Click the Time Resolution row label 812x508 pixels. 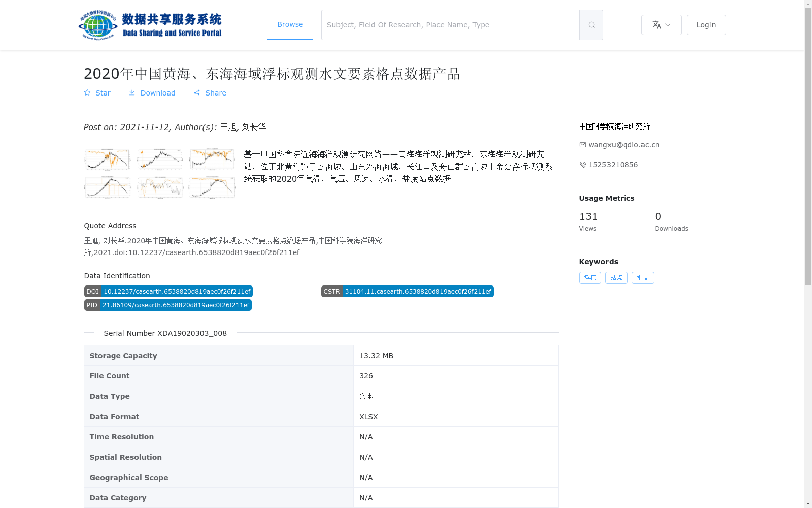(122, 437)
